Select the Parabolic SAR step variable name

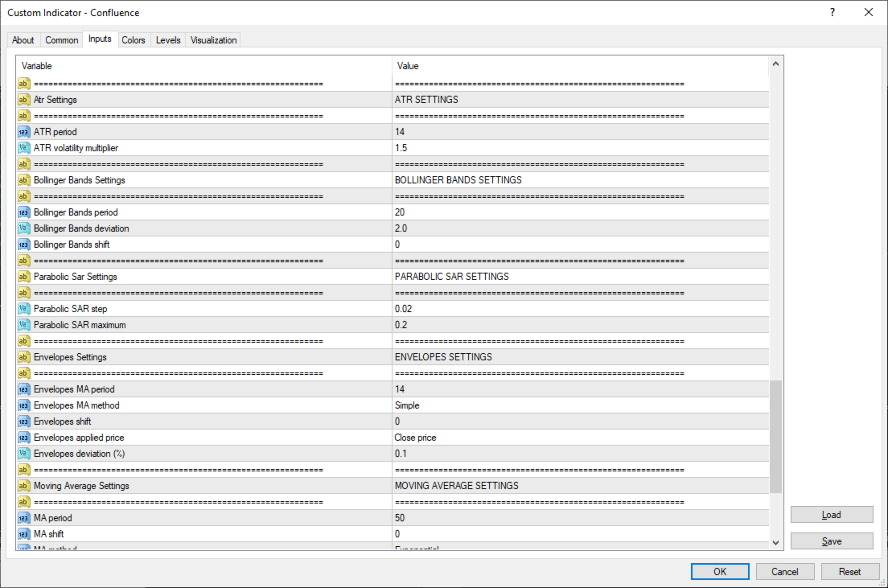(70, 309)
